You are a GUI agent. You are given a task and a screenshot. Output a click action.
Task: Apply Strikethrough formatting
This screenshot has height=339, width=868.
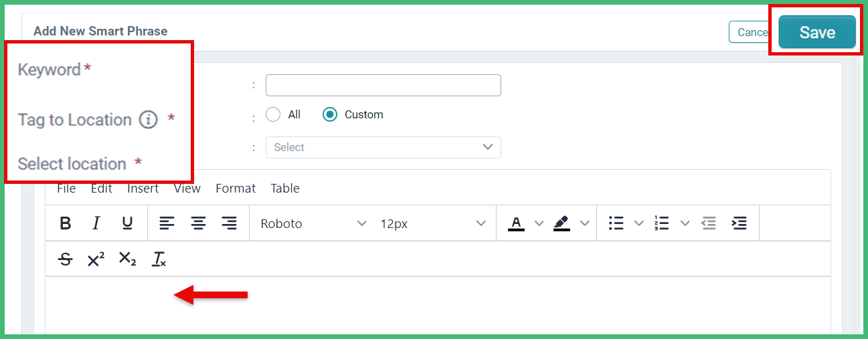pyautogui.click(x=66, y=259)
